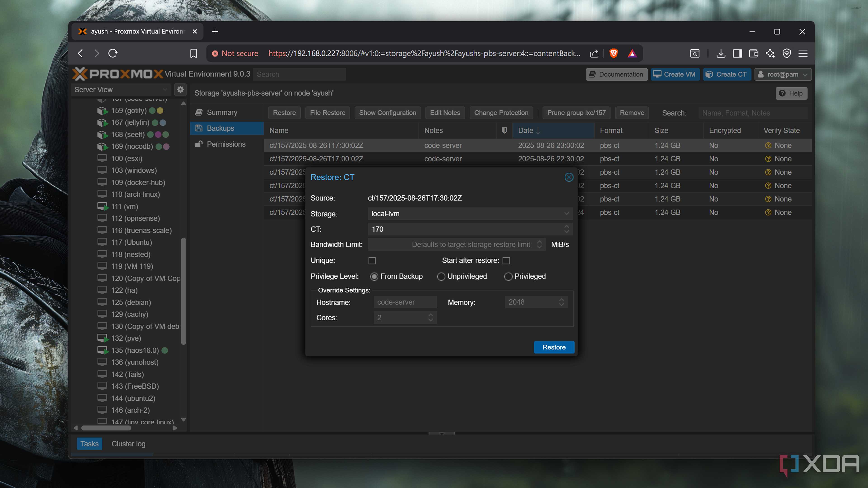Click Bandwidth Limit stepper arrows
868x488 pixels.
pos(539,244)
